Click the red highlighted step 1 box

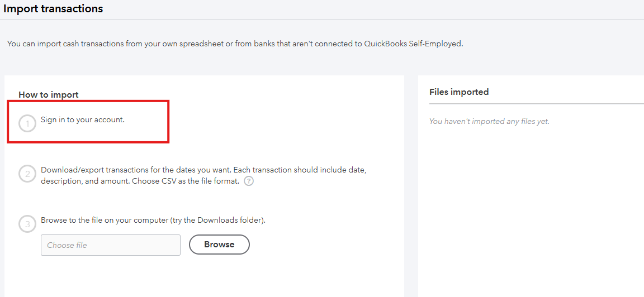88,122
